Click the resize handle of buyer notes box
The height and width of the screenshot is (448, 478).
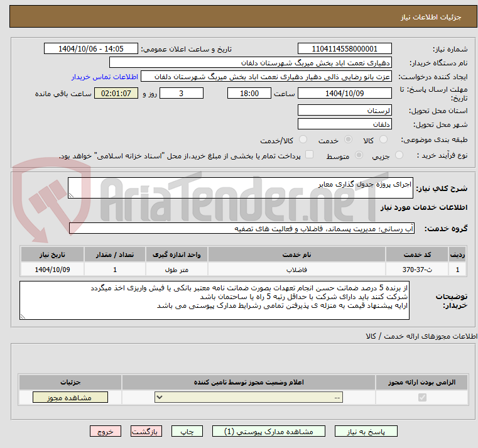(x=23, y=317)
